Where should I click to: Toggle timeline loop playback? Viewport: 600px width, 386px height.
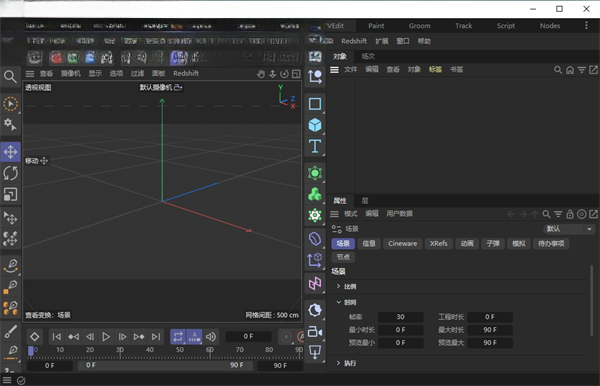click(178, 337)
